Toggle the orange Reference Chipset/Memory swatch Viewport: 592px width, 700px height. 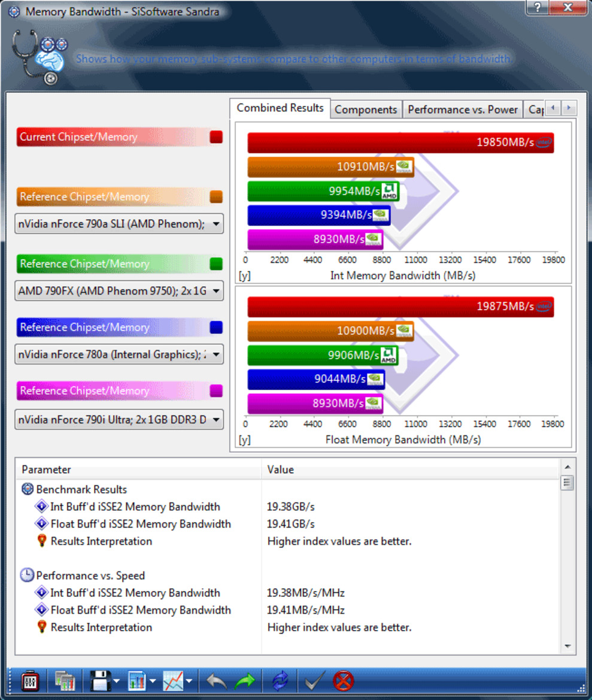click(216, 197)
